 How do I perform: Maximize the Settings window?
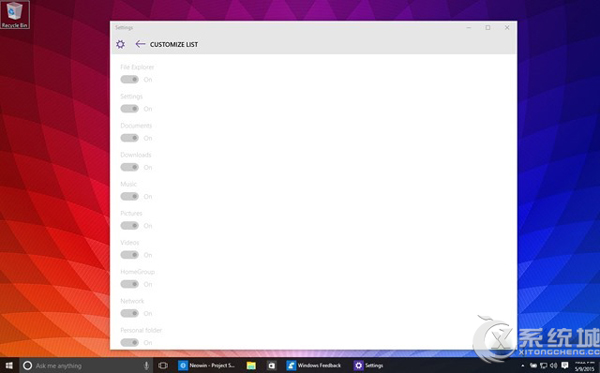488,28
